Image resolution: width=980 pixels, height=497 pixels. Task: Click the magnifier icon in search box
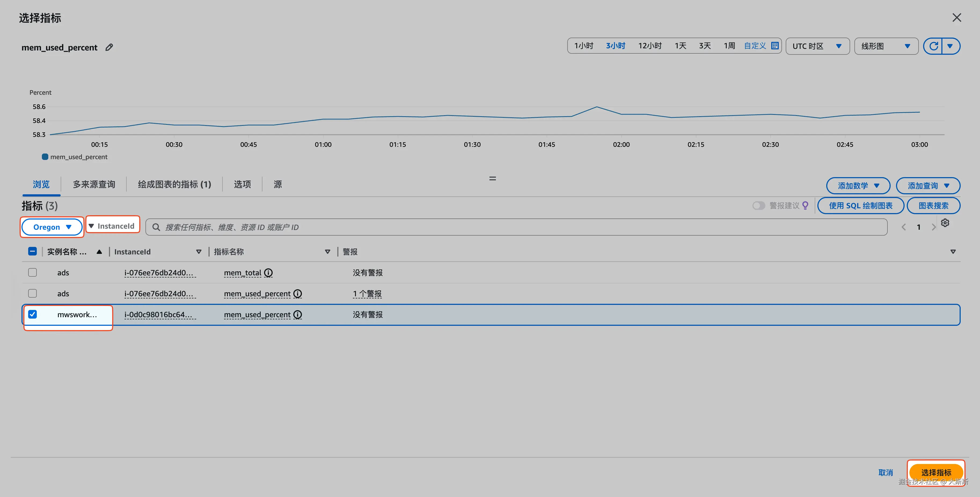click(156, 227)
